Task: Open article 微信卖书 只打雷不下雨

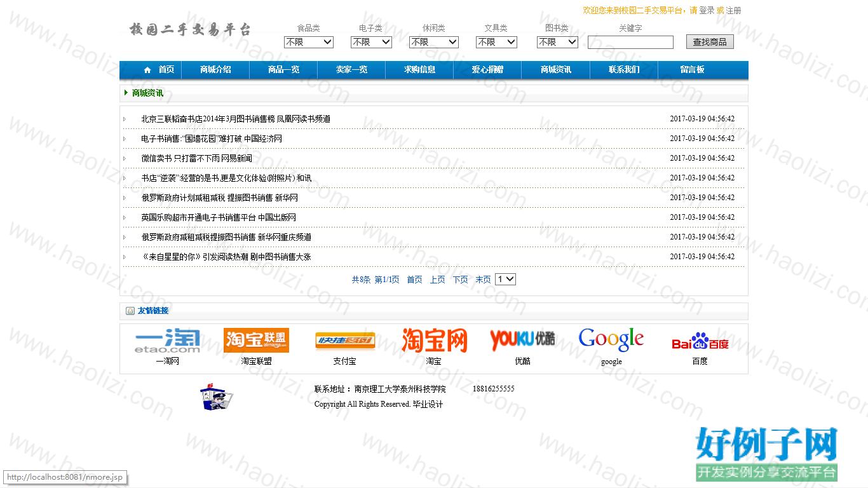Action: [x=196, y=158]
